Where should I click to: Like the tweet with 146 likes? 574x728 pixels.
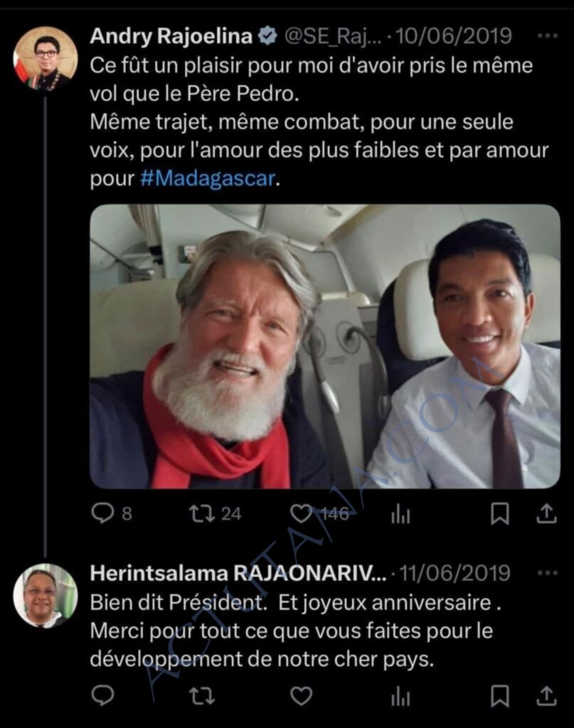point(302,513)
